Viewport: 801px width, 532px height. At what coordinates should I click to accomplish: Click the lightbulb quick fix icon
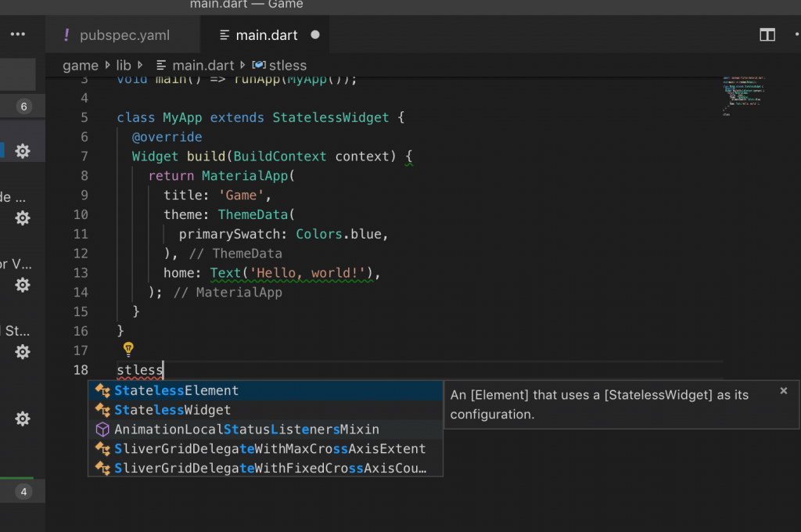[x=129, y=349]
